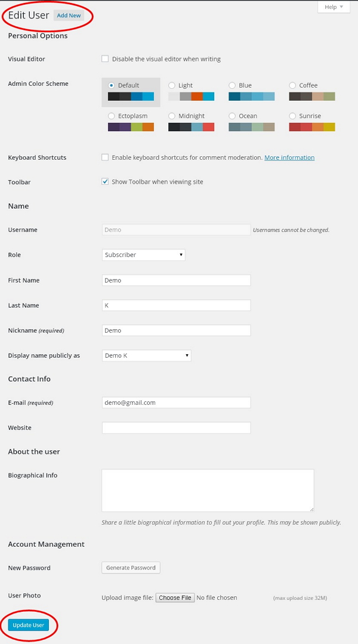358x644 pixels.
Task: Enable the Sunrise admin color scheme
Action: 293,116
